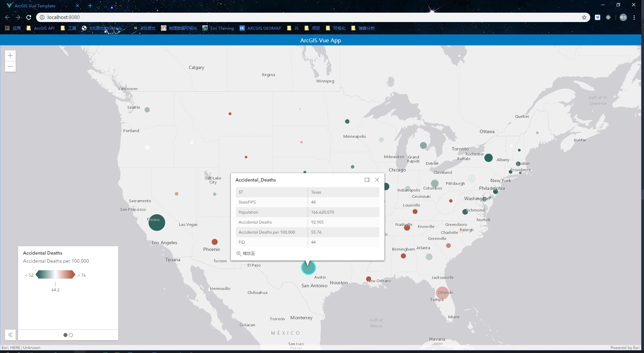Click the ArcGIS Vue App header title
Viewport: 644px width, 353px height.
point(321,40)
